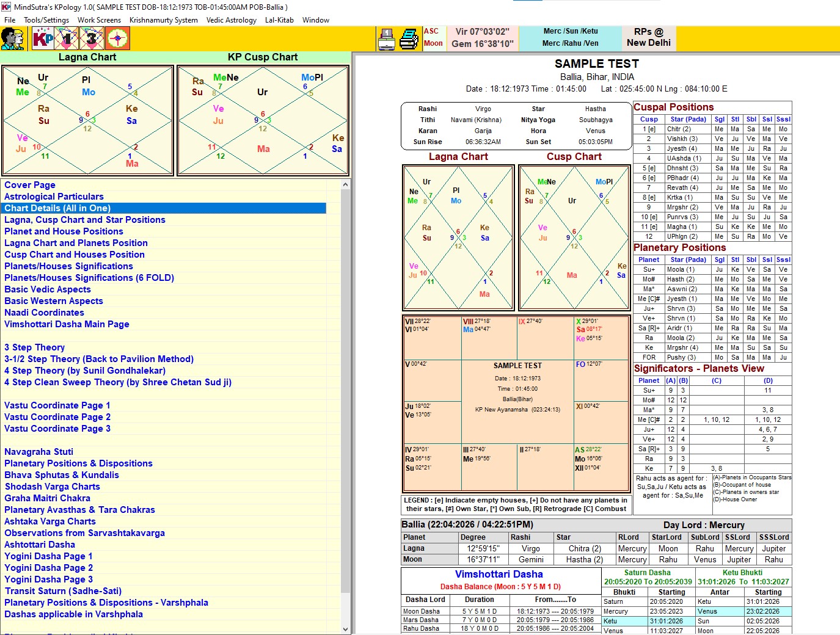Open Vastu Coordinate Page 3
Screen dimensions: 840x635
(57, 429)
